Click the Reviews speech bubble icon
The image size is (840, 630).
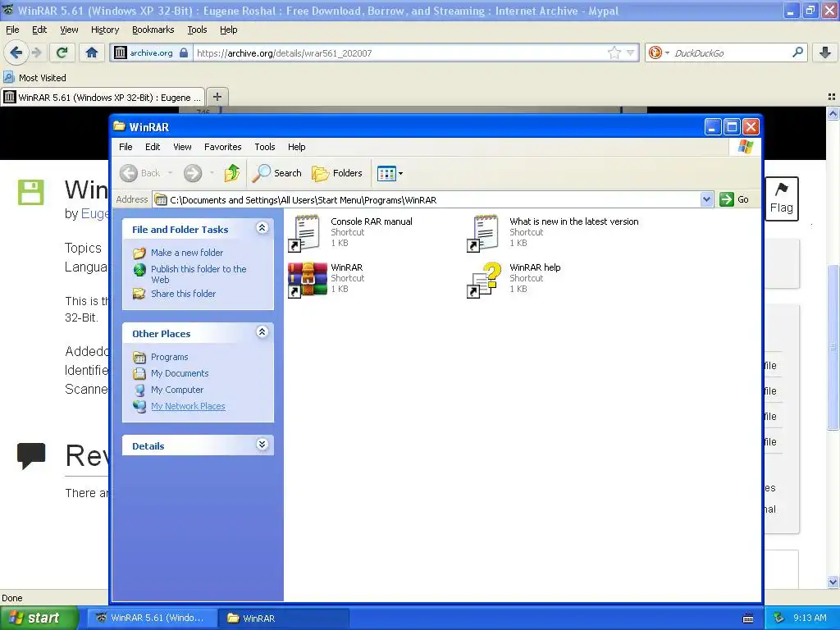tap(30, 455)
